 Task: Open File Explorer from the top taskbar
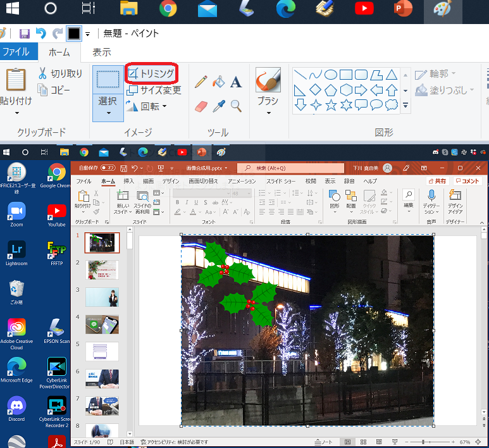pos(129,9)
